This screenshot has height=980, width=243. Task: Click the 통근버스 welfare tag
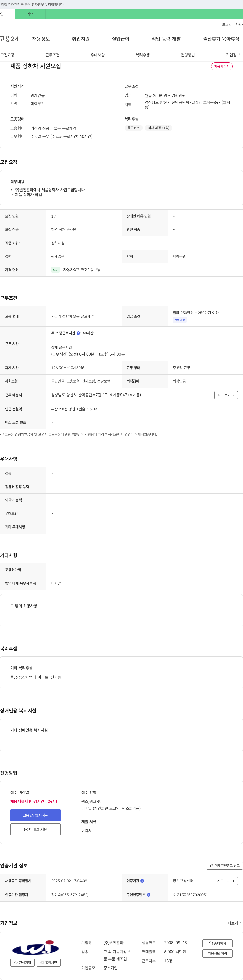133,128
